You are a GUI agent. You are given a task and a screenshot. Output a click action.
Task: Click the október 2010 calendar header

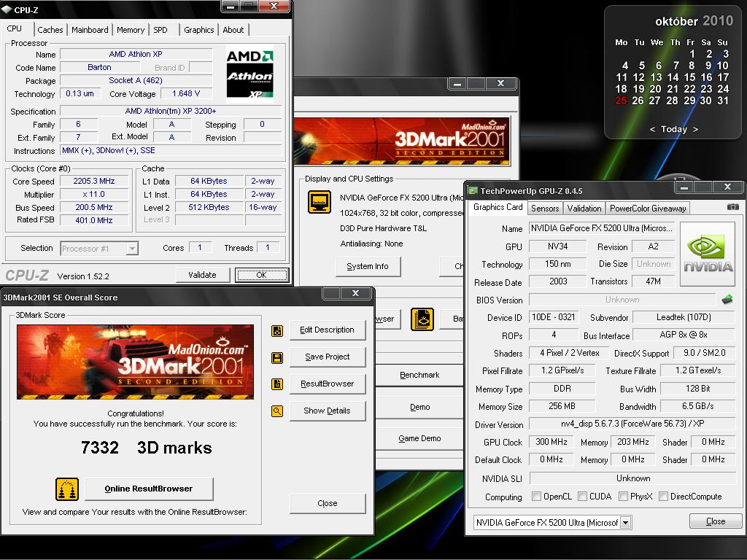point(694,21)
